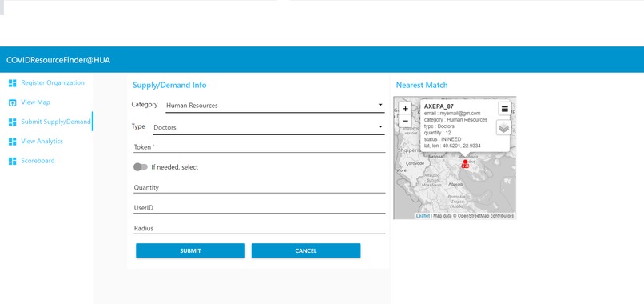This screenshot has width=644, height=304.
Task: Click the CANCEL button
Action: (306, 250)
